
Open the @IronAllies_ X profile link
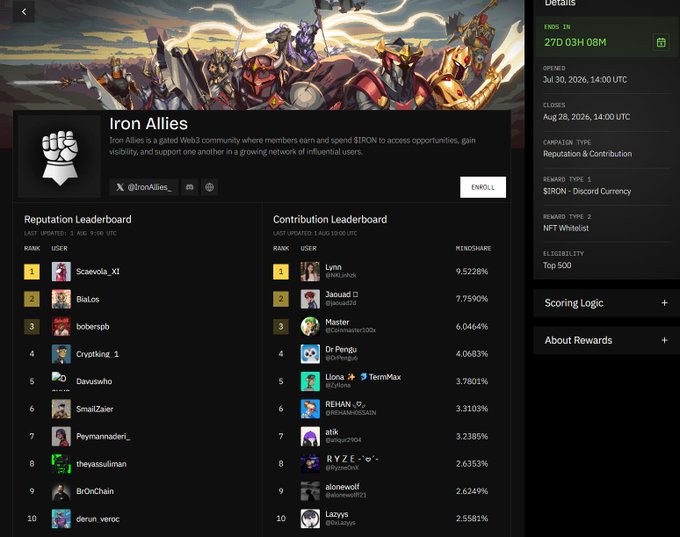[144, 187]
